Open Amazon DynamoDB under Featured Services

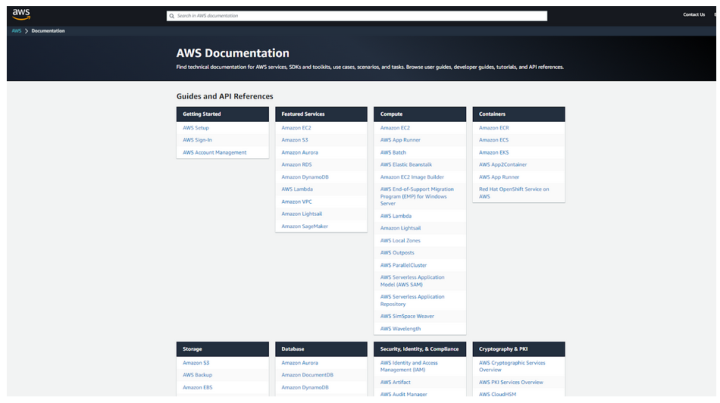click(305, 177)
